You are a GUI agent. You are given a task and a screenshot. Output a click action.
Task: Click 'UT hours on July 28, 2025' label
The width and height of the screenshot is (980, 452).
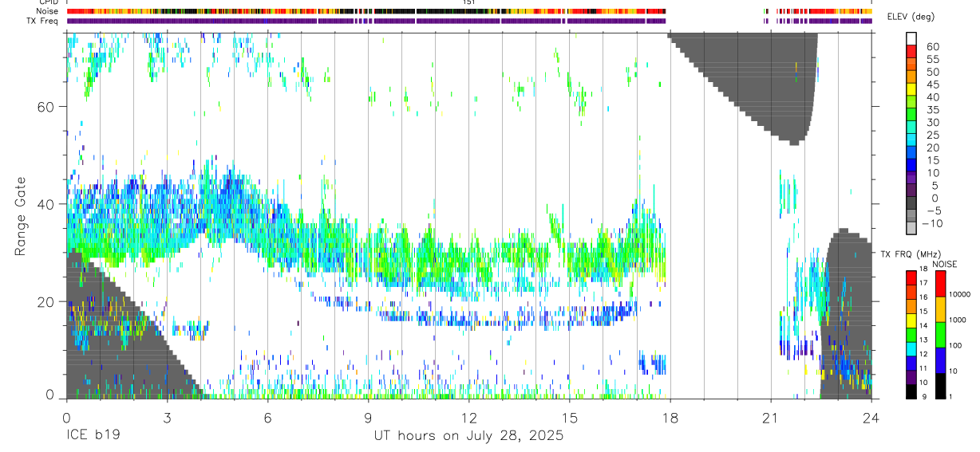pyautogui.click(x=468, y=436)
